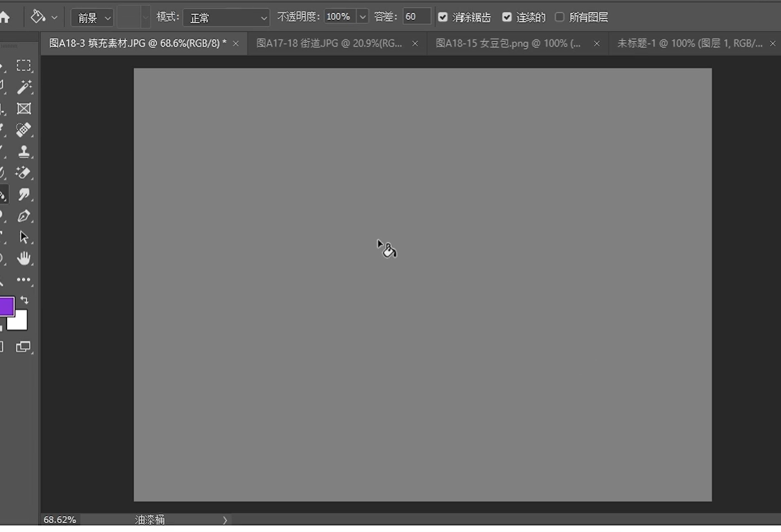Image resolution: width=781 pixels, height=532 pixels.
Task: Click the 不透明度 label
Action: pos(298,17)
